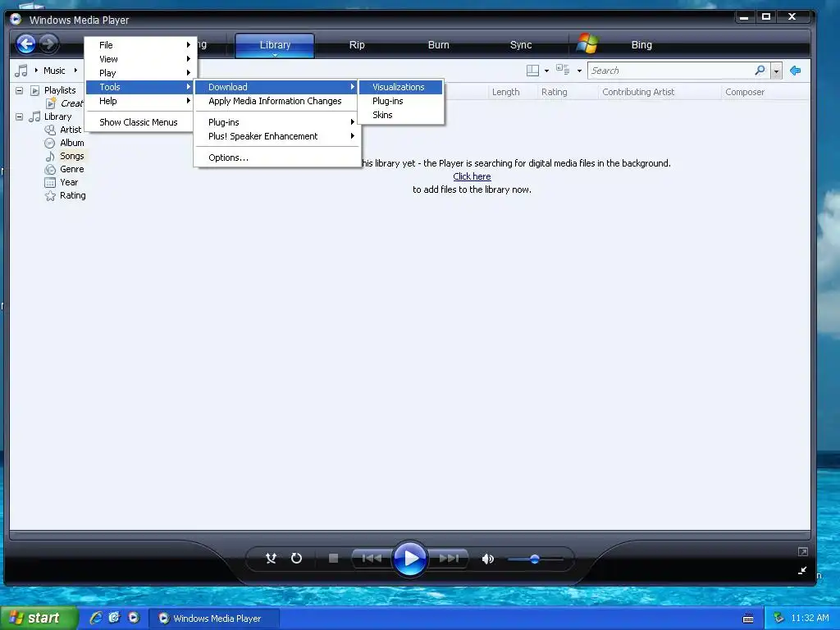Adjust the volume slider
The height and width of the screenshot is (630, 840).
(535, 559)
